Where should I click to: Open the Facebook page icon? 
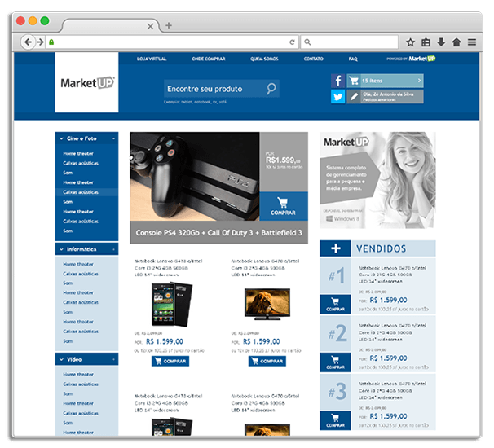pos(337,81)
